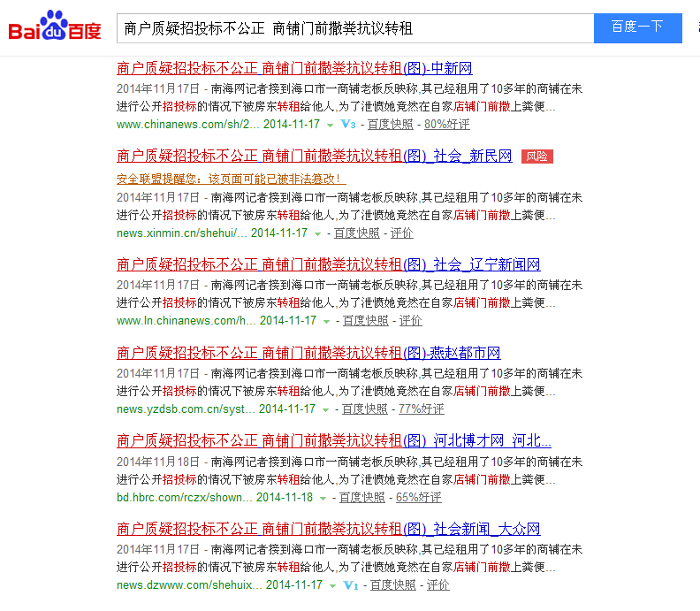Expand dropdown arrow beside news.yzdsb.com.cn date
The image size is (700, 611).
pyautogui.click(x=325, y=410)
